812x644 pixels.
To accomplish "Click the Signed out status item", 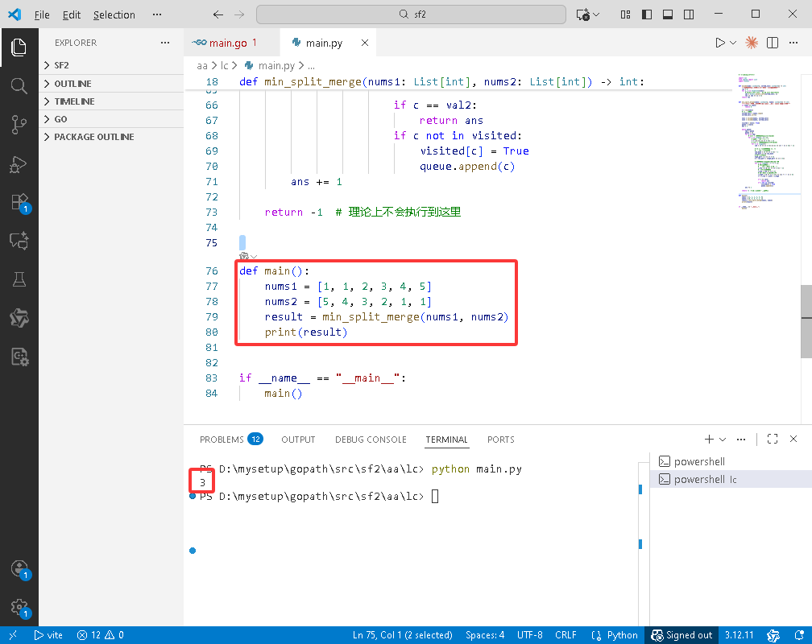I will [x=681, y=635].
